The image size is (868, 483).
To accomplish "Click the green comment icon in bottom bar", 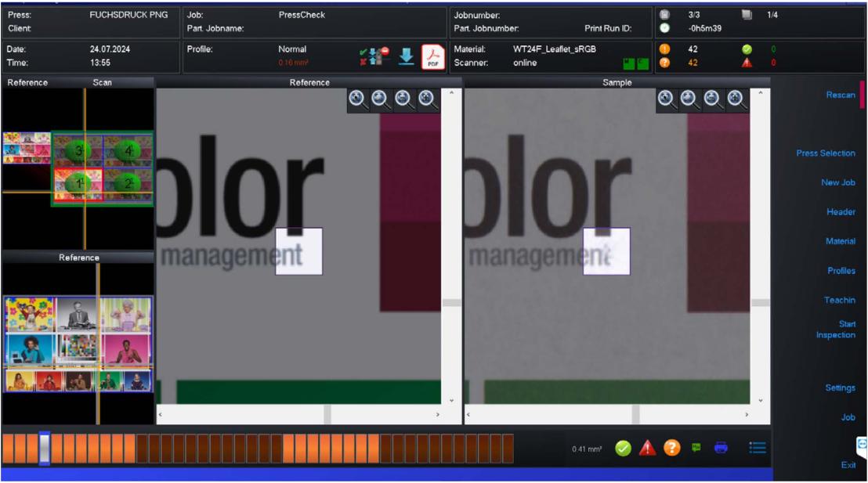I will 696,448.
